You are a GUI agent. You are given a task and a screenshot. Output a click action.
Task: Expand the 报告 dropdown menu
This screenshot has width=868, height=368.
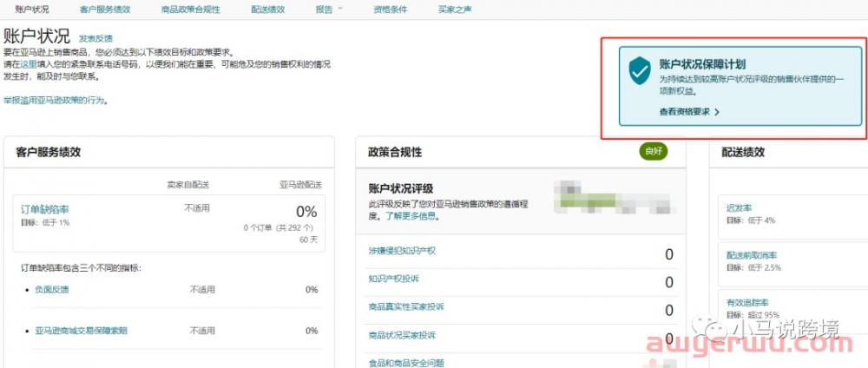click(x=329, y=10)
